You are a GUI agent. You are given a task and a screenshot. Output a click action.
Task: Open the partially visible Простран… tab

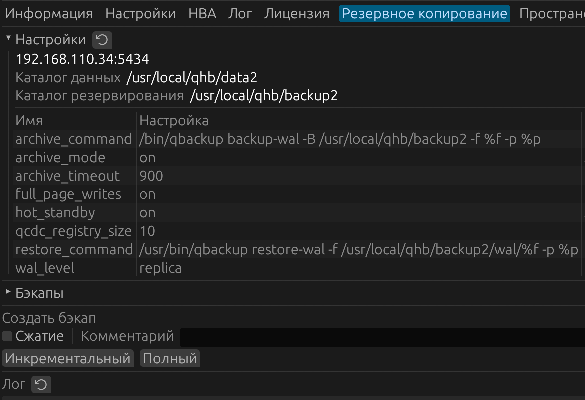[x=551, y=14]
